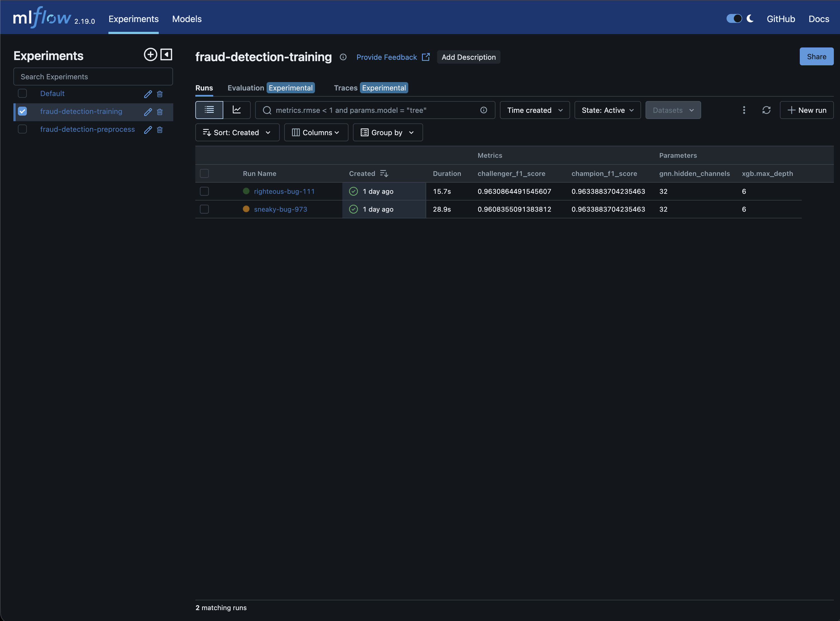Open the three-dot more options menu
The image size is (840, 621).
click(x=744, y=110)
